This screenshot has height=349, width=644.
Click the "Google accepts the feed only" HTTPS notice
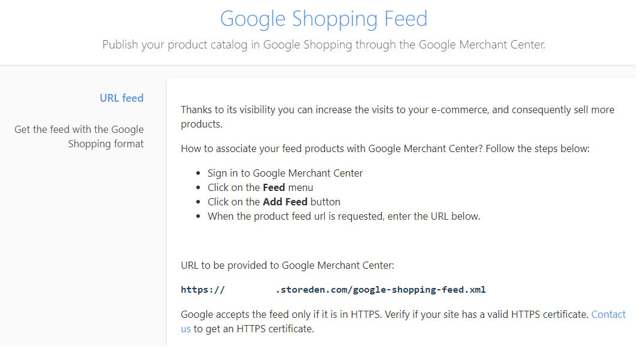(x=384, y=315)
